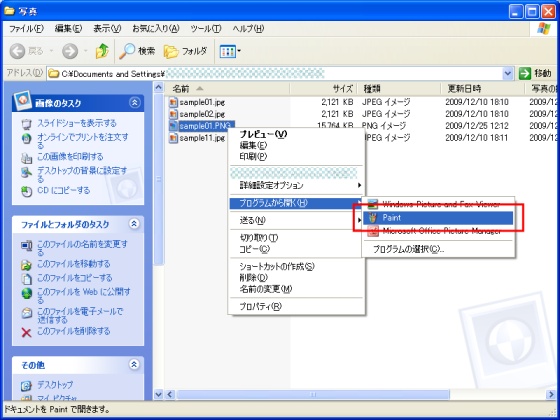
Task: Open the Views icon dropdown
Action: point(230,51)
